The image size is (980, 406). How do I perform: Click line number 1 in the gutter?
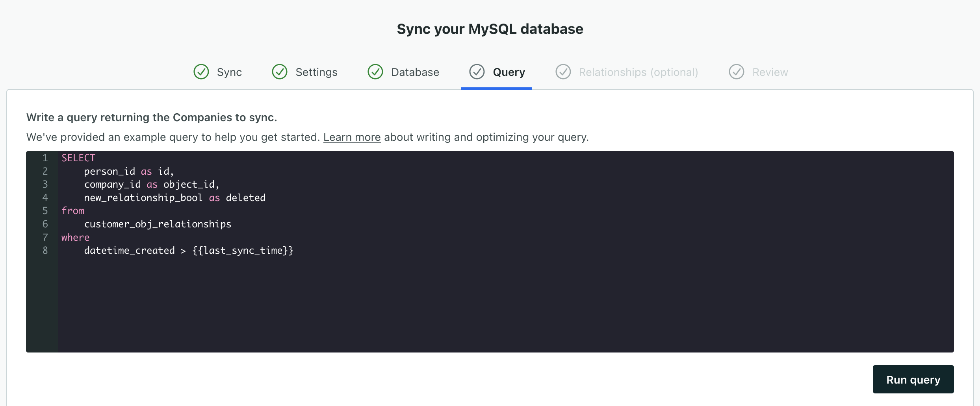click(x=45, y=158)
